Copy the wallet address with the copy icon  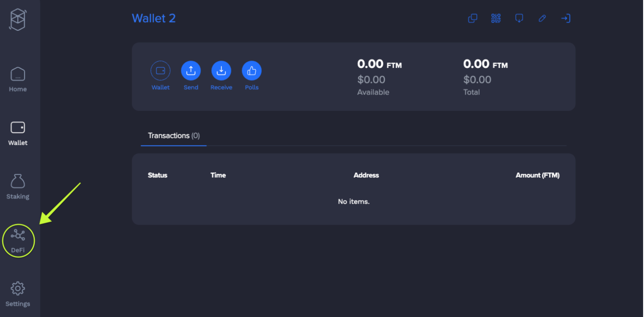click(x=473, y=19)
